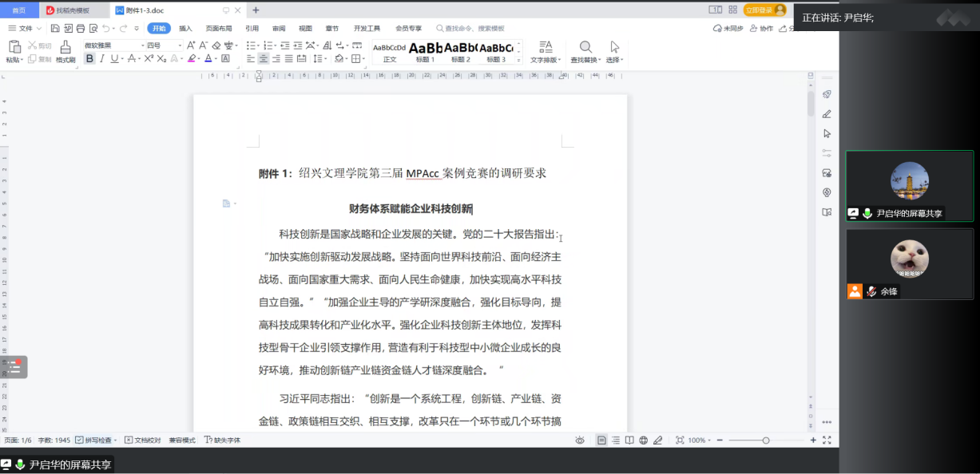The image size is (980, 474).
Task: Redo the last action
Action: [x=124, y=28]
